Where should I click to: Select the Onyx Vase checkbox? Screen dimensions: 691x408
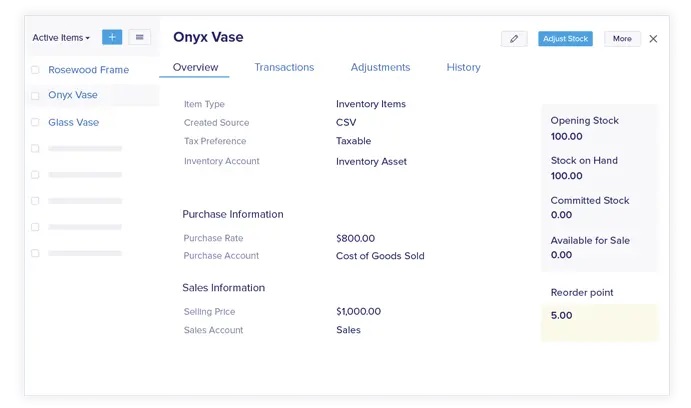(x=35, y=96)
